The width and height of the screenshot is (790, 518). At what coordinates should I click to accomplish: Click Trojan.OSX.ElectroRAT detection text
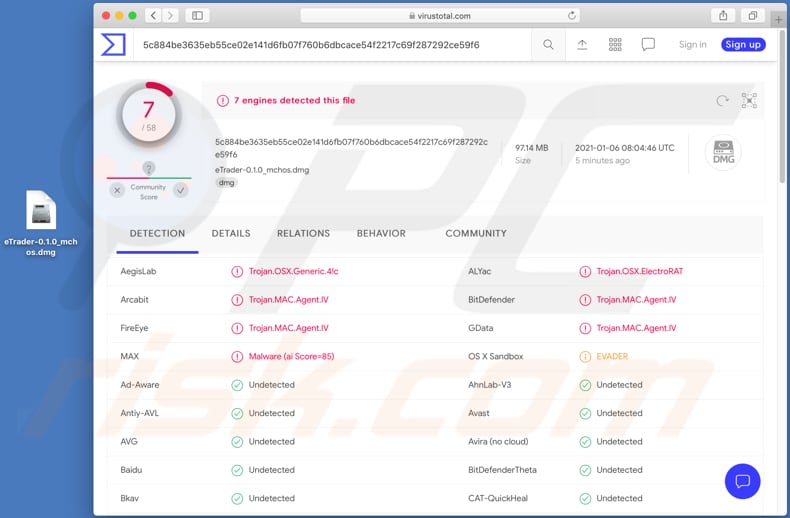pos(640,271)
